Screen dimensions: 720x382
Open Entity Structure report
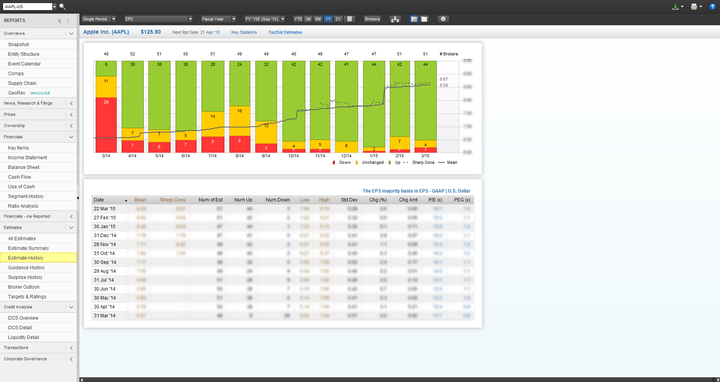tap(23, 54)
